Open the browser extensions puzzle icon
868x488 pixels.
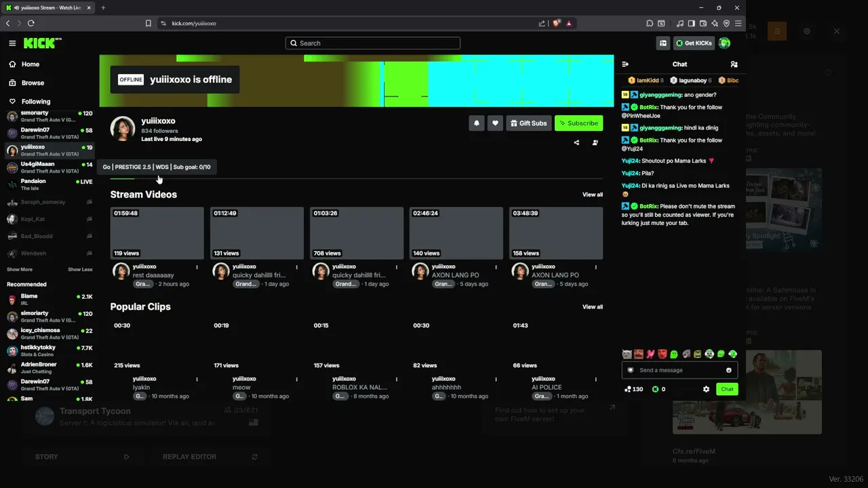(650, 23)
